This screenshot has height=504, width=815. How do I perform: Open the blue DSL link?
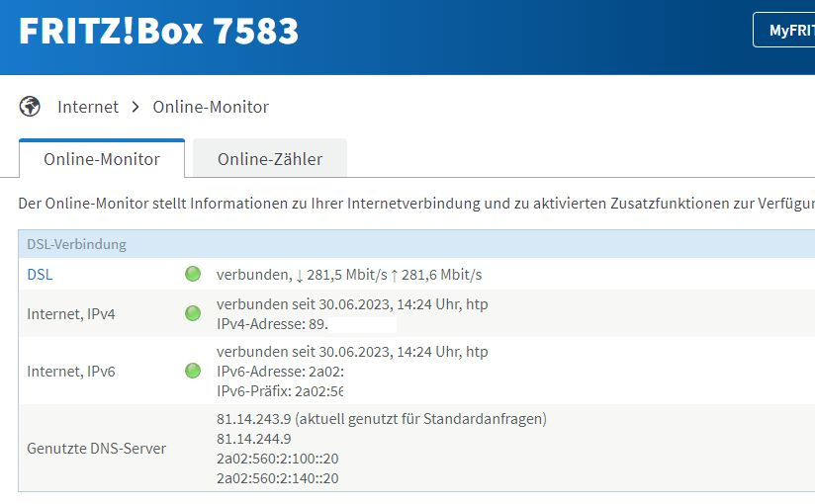tap(40, 275)
